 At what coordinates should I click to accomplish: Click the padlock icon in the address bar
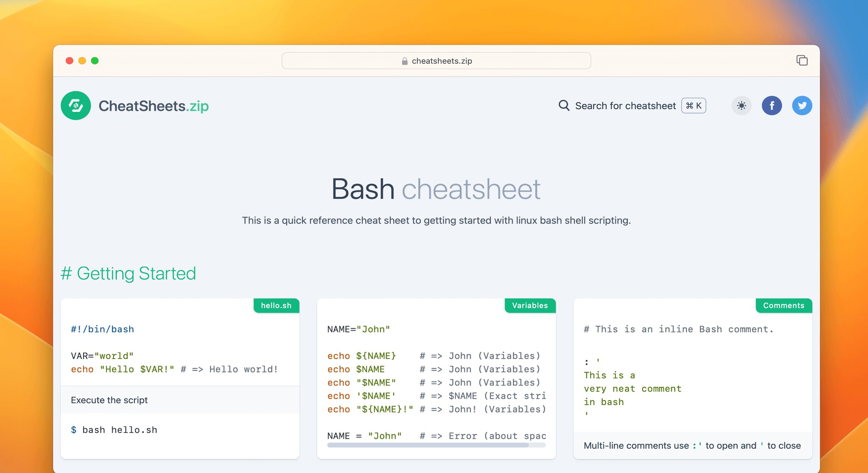click(x=403, y=61)
